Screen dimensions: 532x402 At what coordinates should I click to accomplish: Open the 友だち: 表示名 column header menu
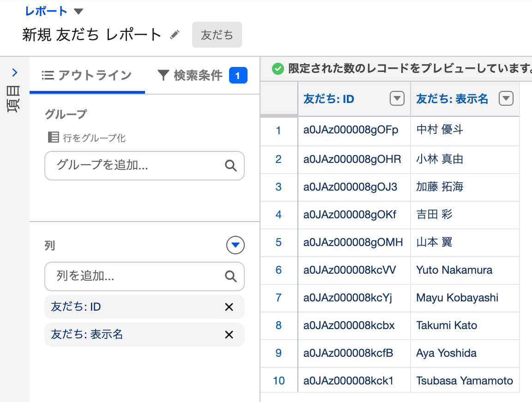point(506,99)
